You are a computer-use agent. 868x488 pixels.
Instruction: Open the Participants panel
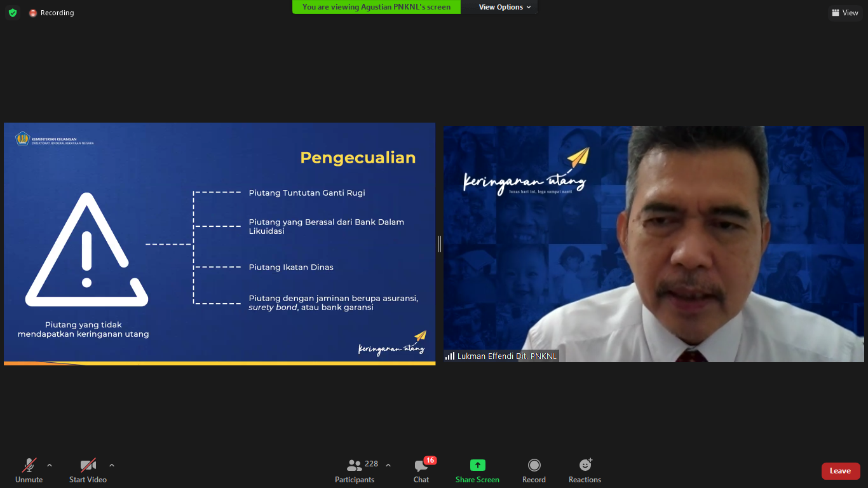pos(355,470)
